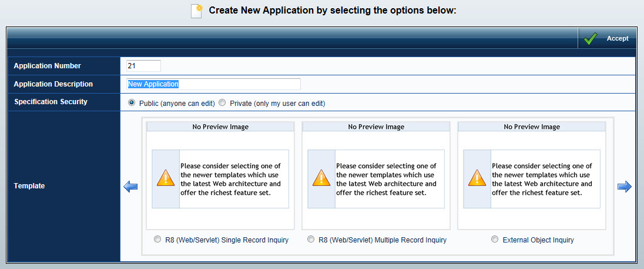Click the first No Preview Image header
Viewport: 644px width, 269px height.
point(220,127)
